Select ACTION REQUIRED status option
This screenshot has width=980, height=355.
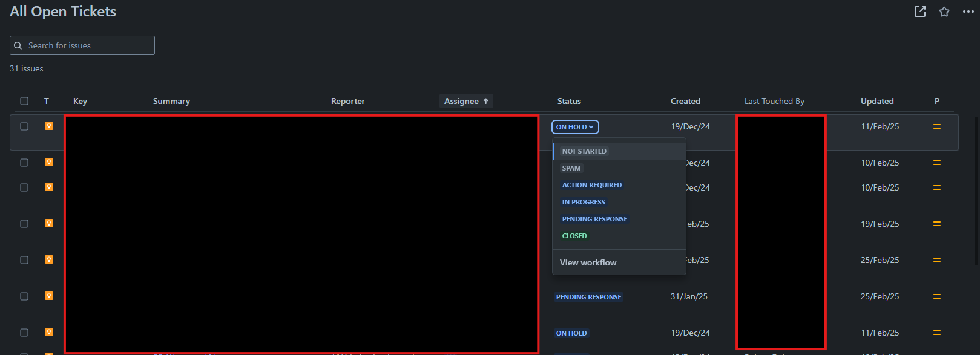619,185
